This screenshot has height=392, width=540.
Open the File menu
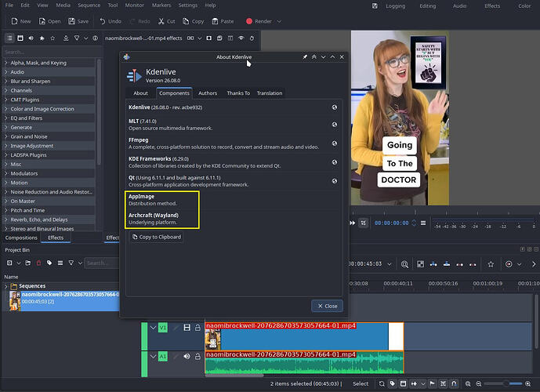pyautogui.click(x=9, y=5)
